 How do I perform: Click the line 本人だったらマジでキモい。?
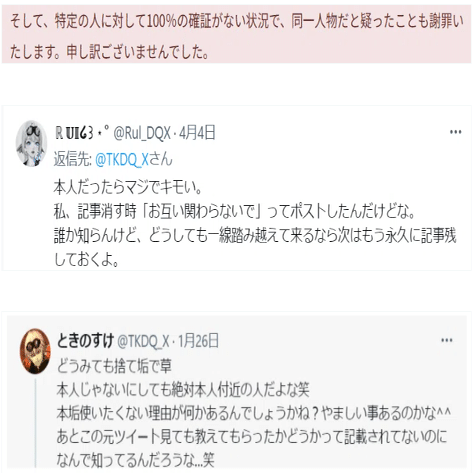click(128, 187)
